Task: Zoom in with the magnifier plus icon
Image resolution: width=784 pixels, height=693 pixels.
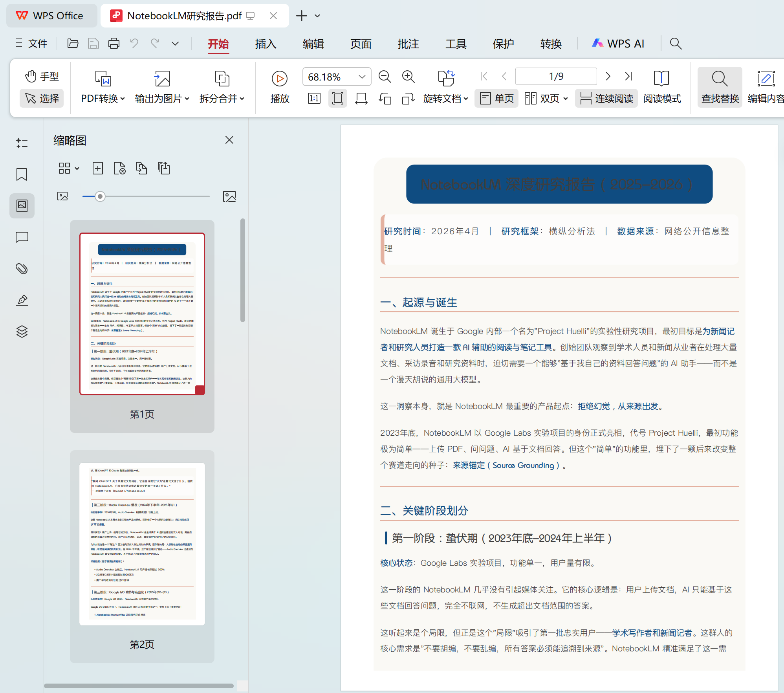Action: (x=408, y=77)
